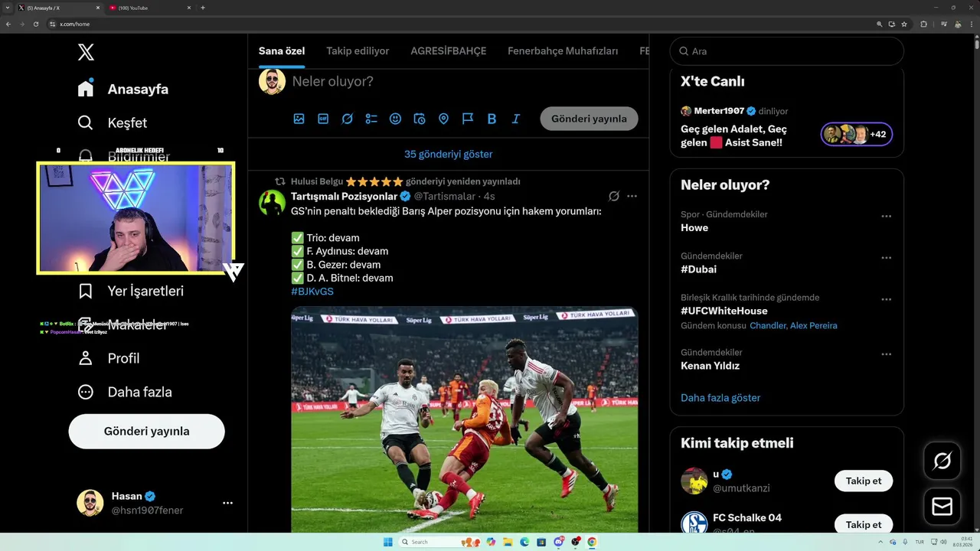
Task: Open Chrome three-dot menu
Action: 971,24
